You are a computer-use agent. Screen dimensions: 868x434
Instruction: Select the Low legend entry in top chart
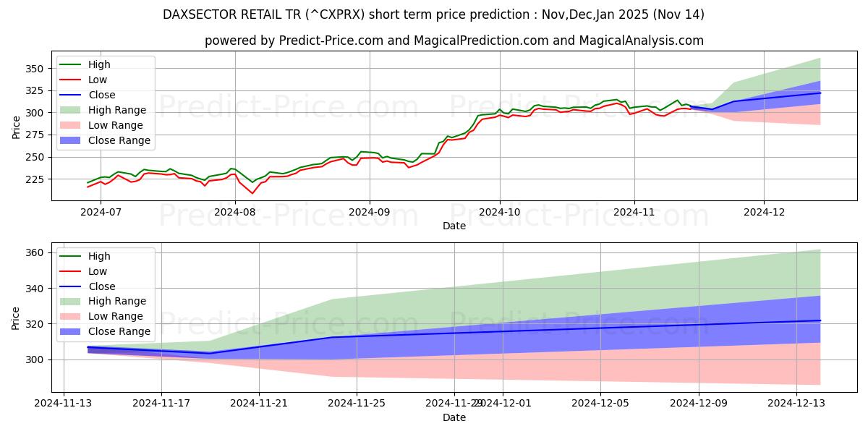point(98,80)
